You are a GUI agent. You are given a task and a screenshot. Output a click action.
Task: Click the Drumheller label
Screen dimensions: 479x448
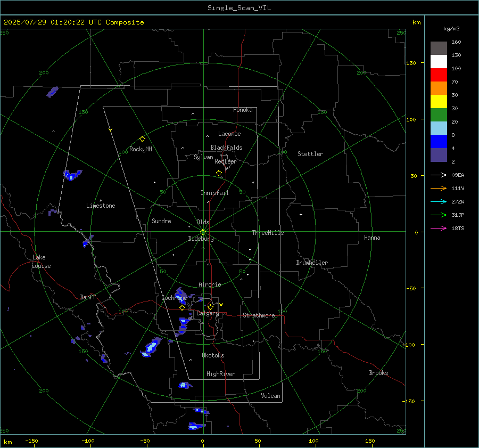tap(312, 263)
